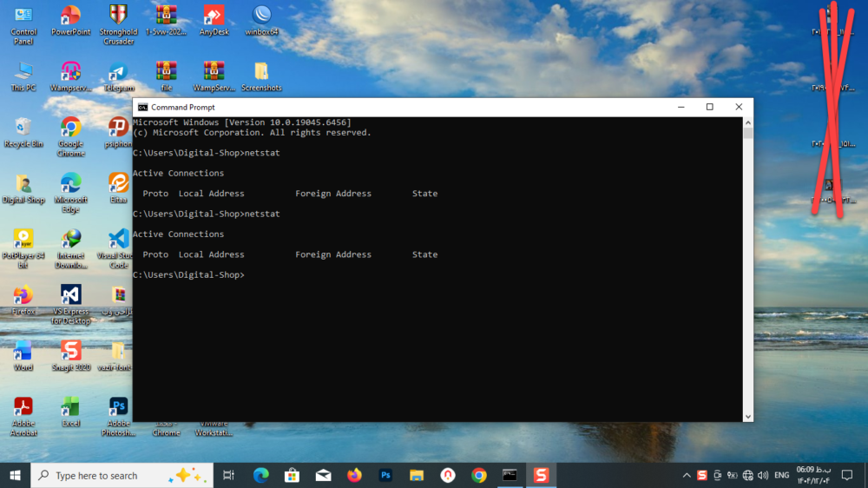Select the Snagit 2020 desktop icon
The height and width of the screenshot is (488, 868).
tap(70, 357)
